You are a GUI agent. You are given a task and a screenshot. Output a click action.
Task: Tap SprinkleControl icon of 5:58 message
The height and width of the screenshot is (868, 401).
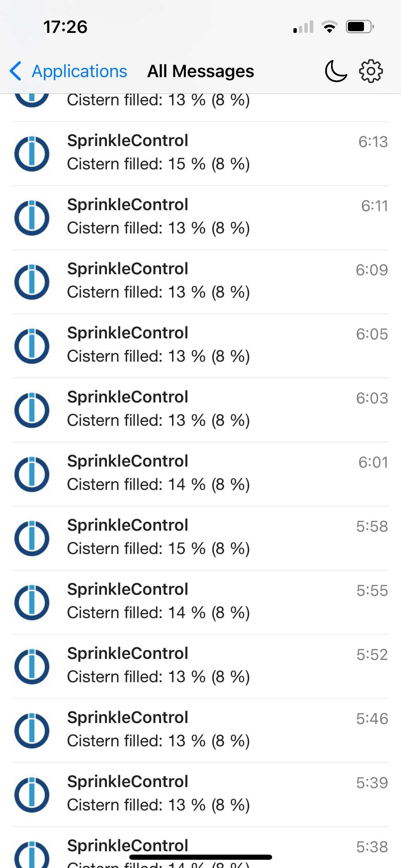[32, 538]
